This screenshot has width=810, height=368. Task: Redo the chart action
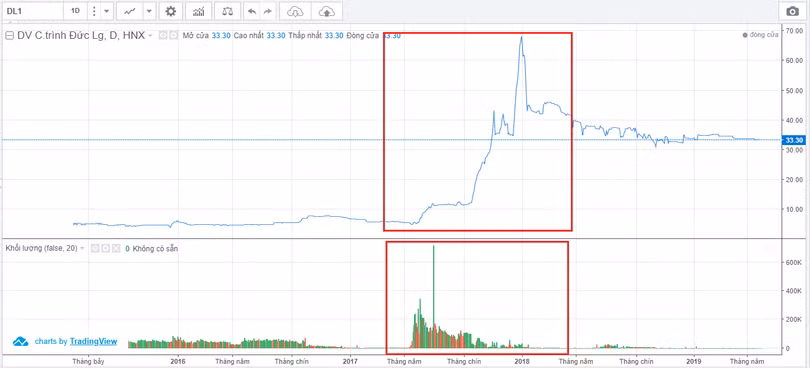[x=267, y=11]
